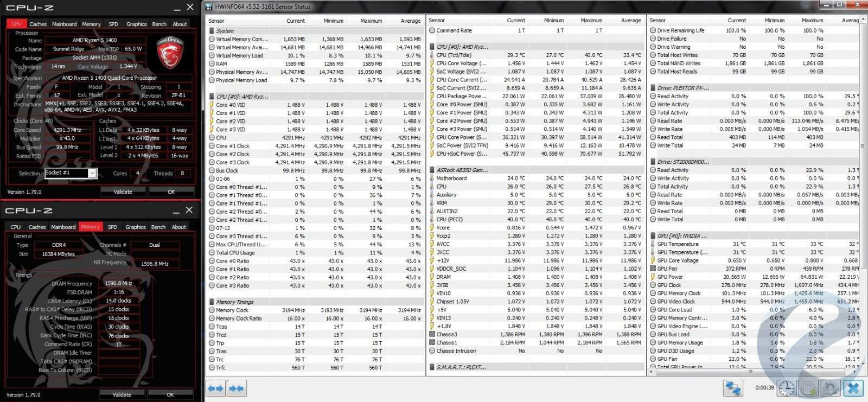Click OK in the CPU-Z window showing Memory tab
Viewport: 868px width, 402px height.
coord(170,394)
